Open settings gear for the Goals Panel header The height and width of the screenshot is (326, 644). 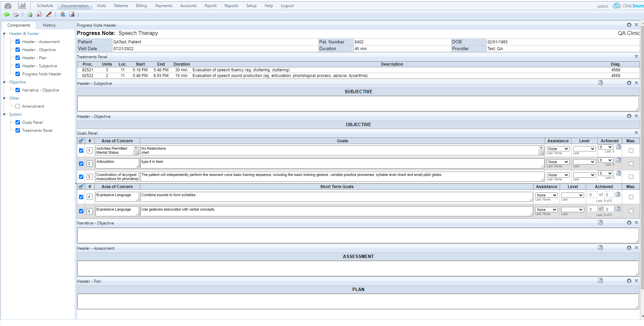pos(629,132)
